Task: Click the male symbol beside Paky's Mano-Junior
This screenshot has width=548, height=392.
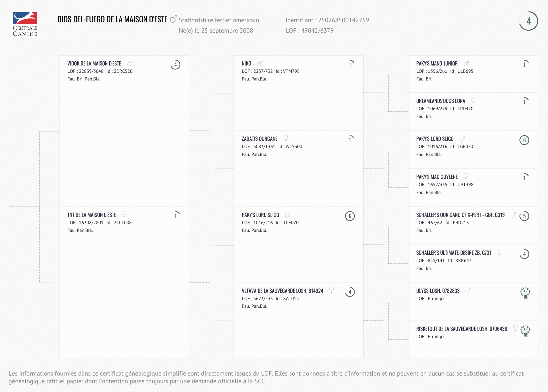Action: [x=466, y=64]
